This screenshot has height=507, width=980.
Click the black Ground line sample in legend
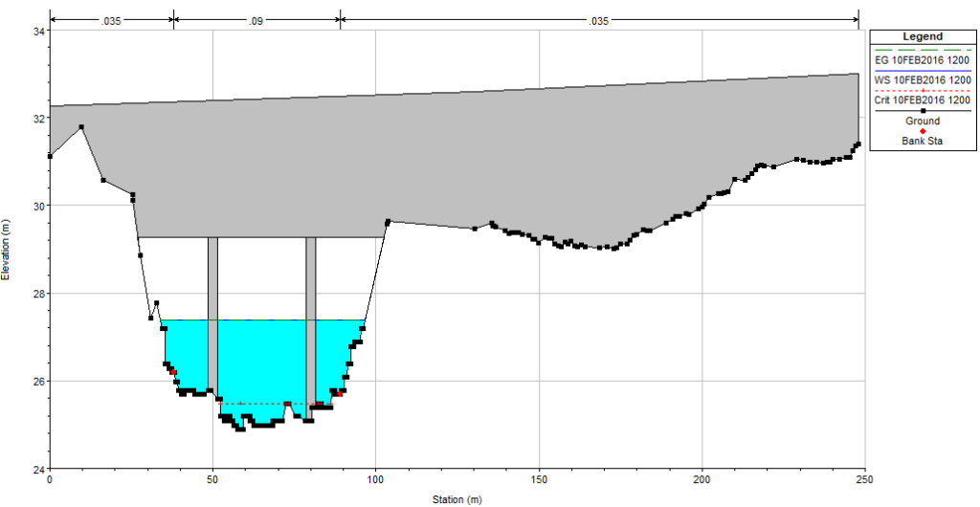pos(923,111)
